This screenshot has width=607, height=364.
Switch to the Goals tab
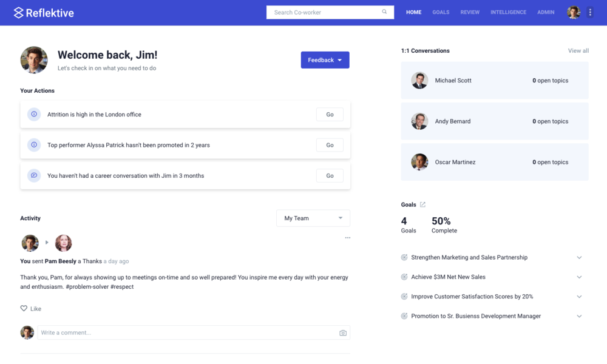click(x=441, y=12)
